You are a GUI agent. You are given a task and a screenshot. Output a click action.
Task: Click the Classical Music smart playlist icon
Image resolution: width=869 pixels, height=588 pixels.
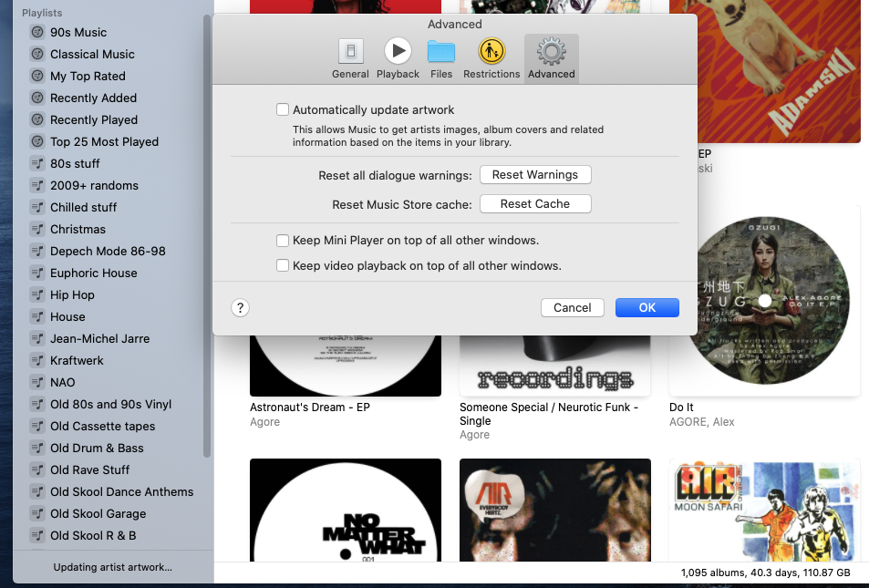pyautogui.click(x=37, y=55)
